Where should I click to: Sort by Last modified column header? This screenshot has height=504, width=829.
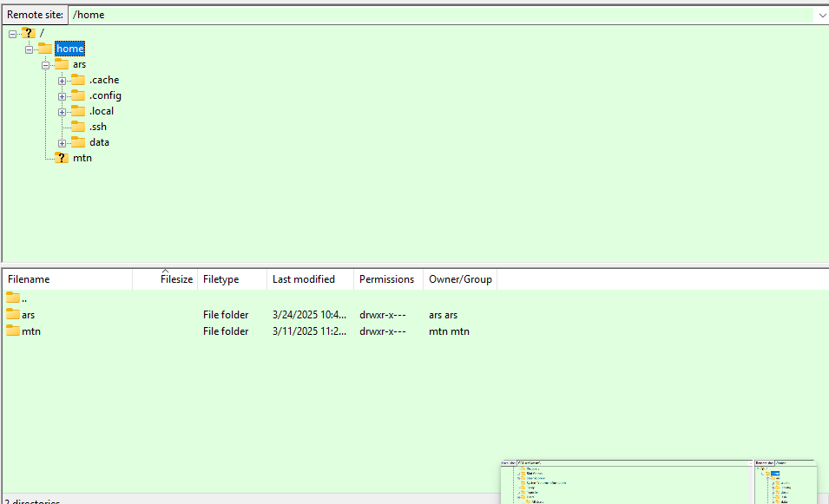coord(310,279)
